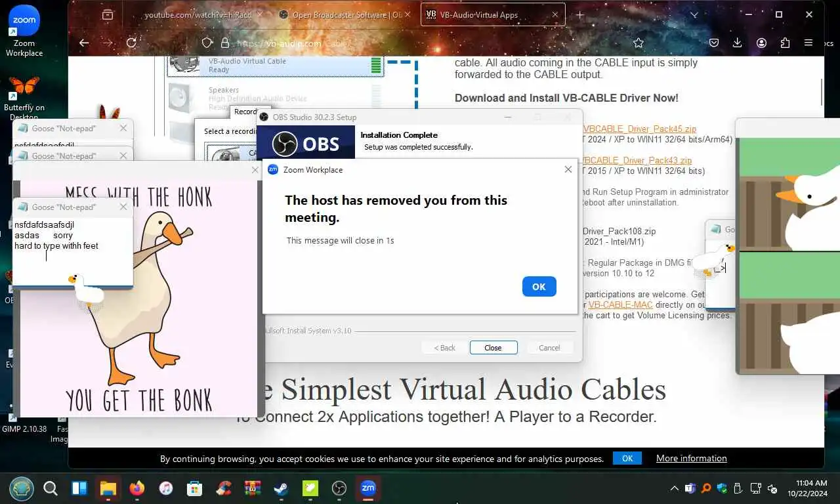840x504 pixels.
Task: Click OK in Zoom removed dialog
Action: (539, 287)
